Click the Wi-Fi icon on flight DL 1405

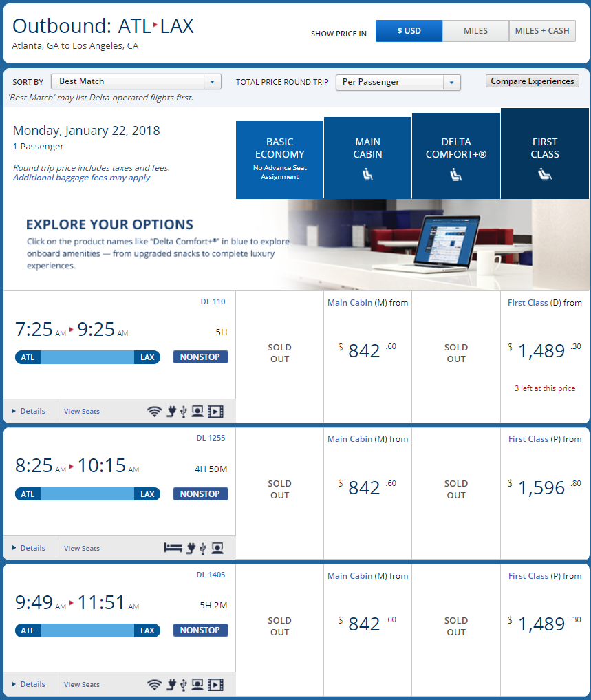coord(155,684)
